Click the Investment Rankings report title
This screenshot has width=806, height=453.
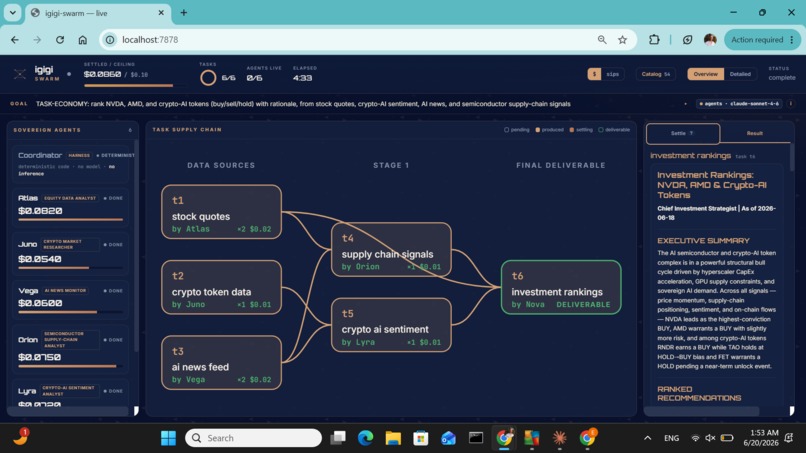tap(711, 185)
